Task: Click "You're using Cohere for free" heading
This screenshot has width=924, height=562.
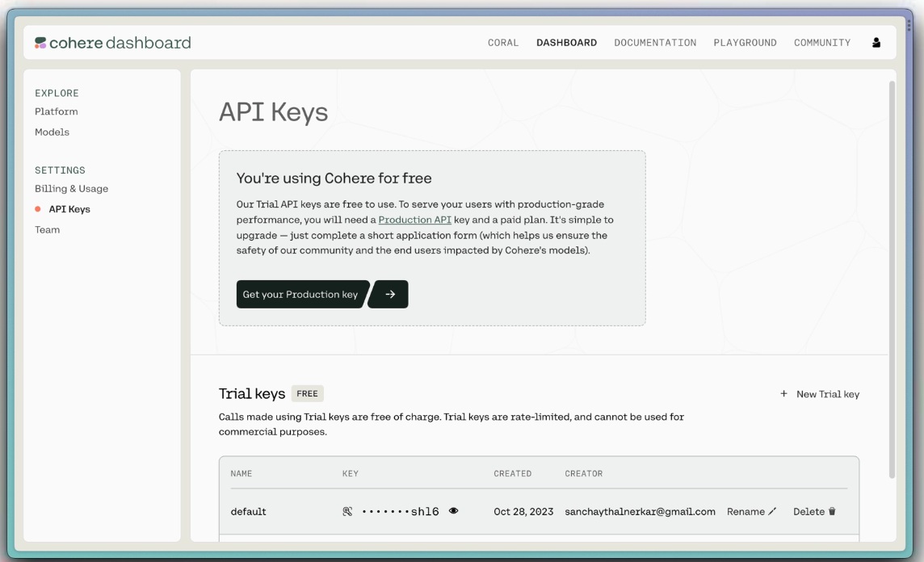Action: [x=334, y=178]
